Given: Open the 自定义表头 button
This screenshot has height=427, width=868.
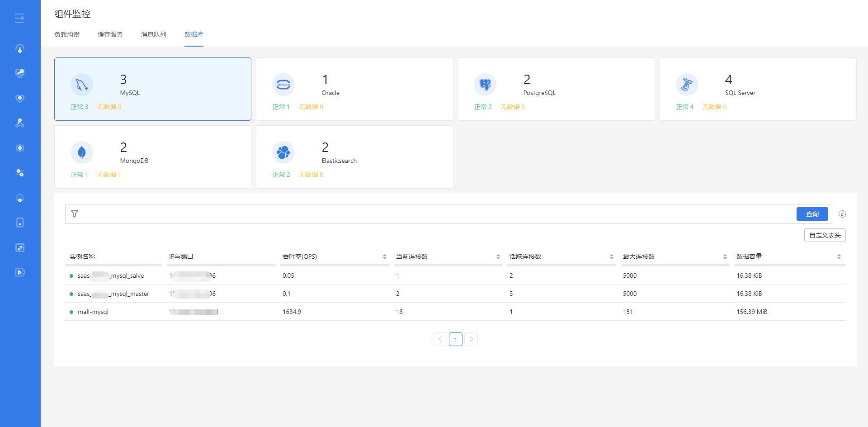Looking at the screenshot, I should [825, 235].
